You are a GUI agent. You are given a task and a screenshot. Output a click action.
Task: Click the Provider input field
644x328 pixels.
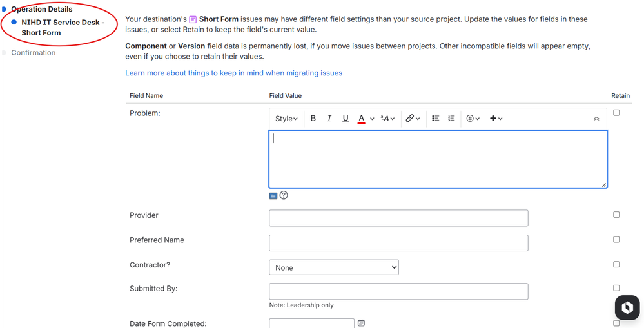pos(398,218)
